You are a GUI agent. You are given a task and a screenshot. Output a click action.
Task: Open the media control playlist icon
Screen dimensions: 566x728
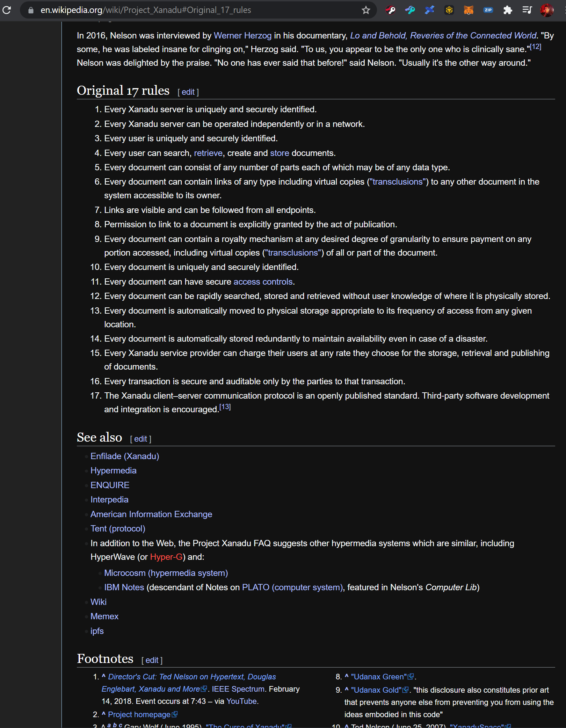click(x=527, y=10)
